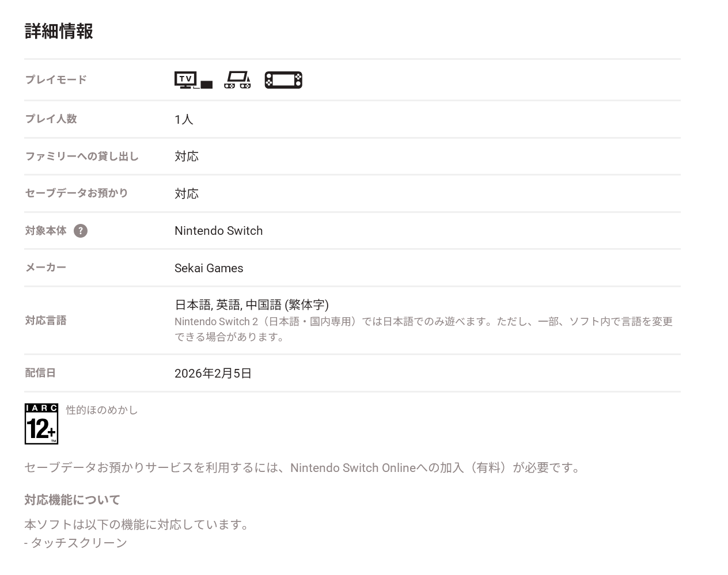Click the Nintendo Switch 2 language note
The height and width of the screenshot is (575, 728).
424,329
